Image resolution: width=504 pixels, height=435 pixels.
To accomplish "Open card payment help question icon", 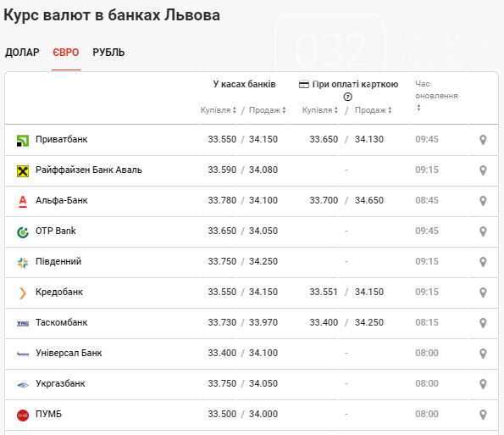I will (x=348, y=97).
